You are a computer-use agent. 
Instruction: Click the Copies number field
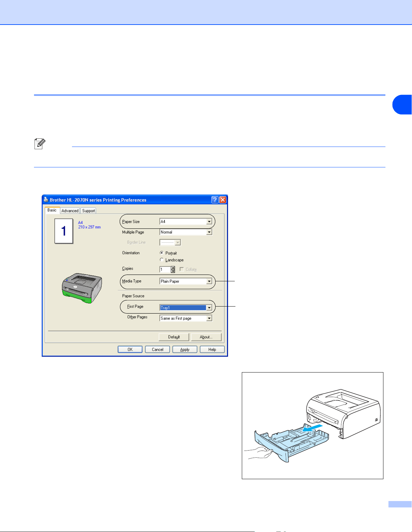click(165, 270)
